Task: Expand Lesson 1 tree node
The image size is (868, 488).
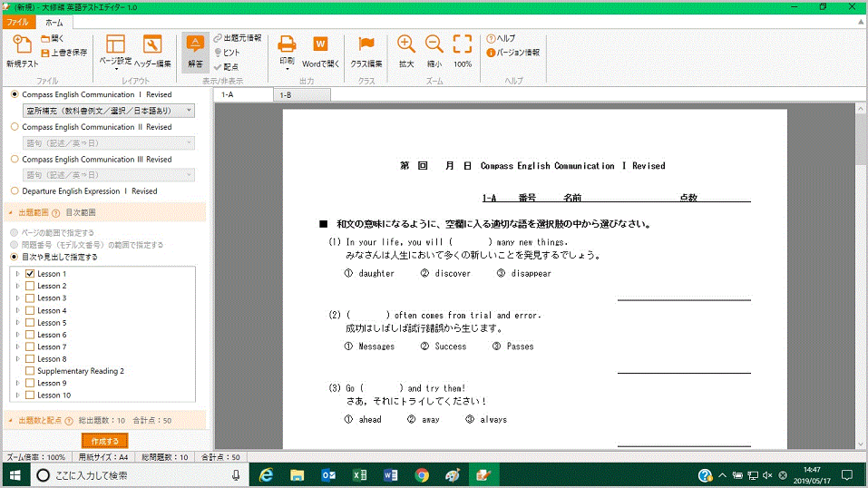Action: (x=18, y=274)
